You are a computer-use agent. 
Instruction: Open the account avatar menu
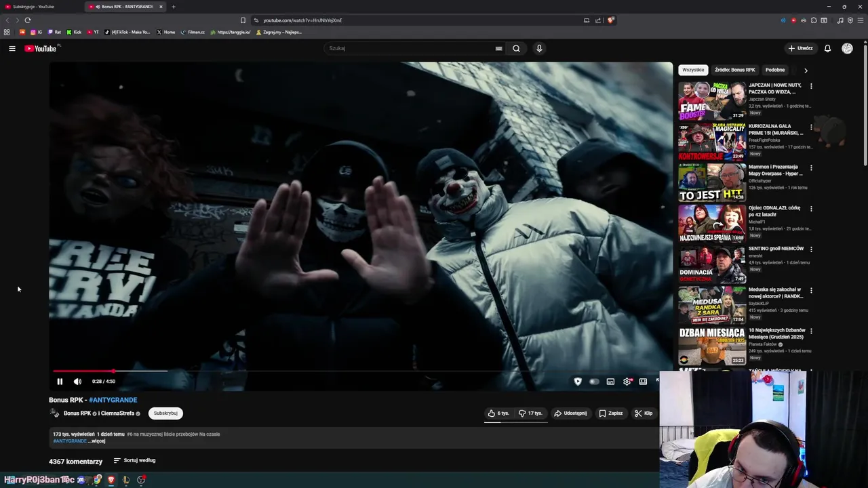[847, 48]
